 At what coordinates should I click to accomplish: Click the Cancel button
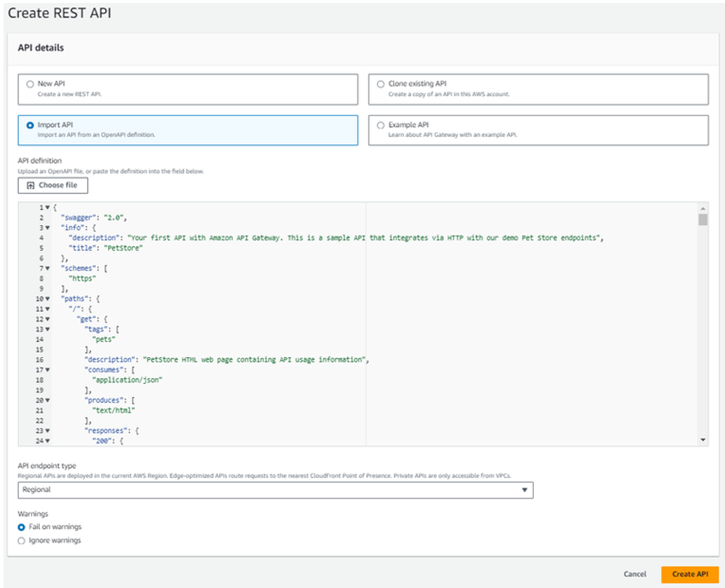pos(635,574)
